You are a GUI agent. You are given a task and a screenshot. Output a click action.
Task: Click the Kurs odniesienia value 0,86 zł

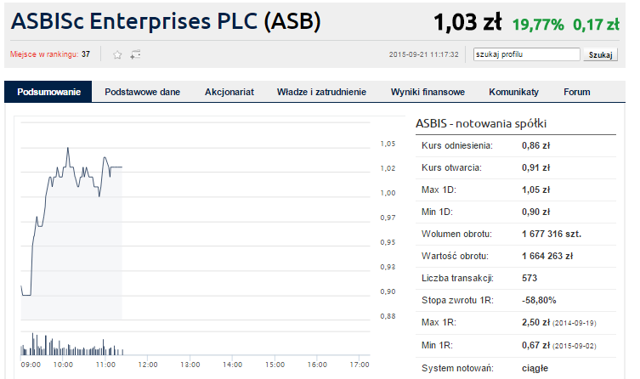pos(536,146)
